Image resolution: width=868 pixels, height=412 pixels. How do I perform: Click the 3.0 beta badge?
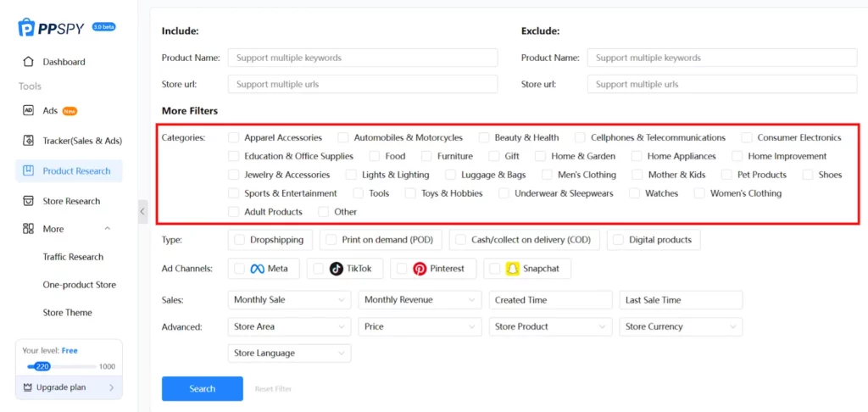pyautogui.click(x=104, y=26)
